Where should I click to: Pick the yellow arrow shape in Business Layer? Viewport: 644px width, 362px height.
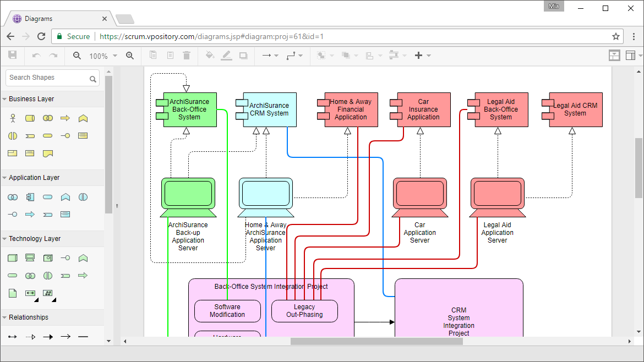[x=65, y=118]
